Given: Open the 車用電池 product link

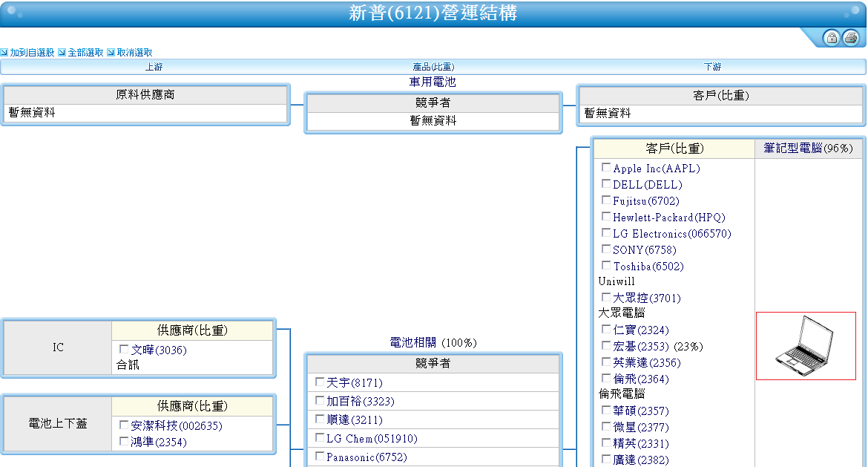Looking at the screenshot, I should (433, 82).
